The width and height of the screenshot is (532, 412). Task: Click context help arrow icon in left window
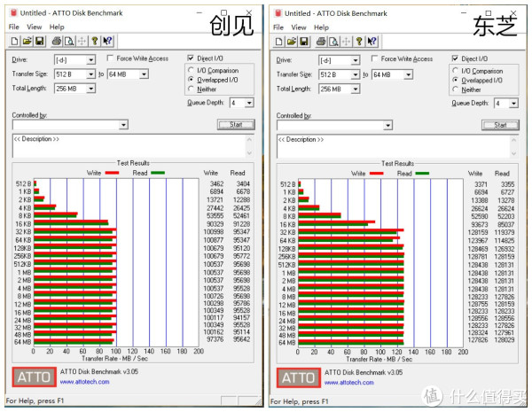click(107, 42)
